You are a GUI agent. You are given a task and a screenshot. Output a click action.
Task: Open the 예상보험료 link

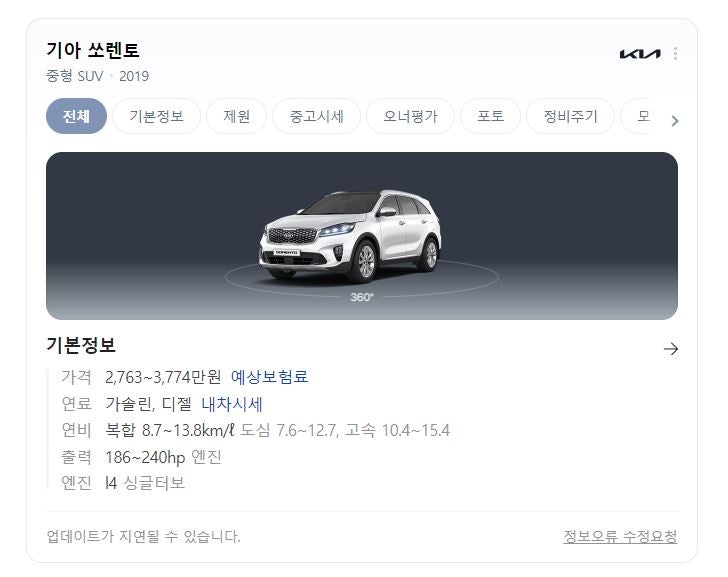point(269,376)
